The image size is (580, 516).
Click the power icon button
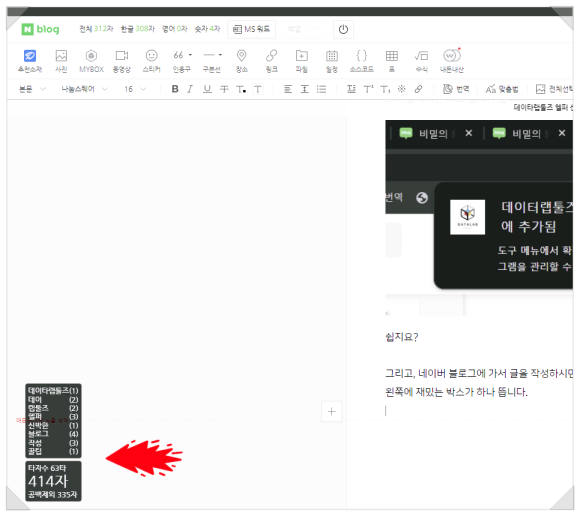tap(343, 29)
